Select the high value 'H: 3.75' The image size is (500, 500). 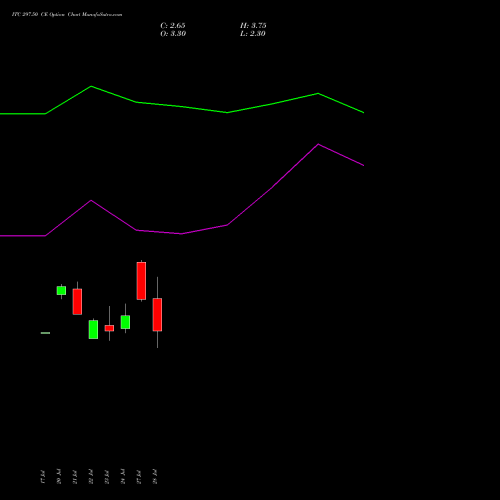click(253, 26)
